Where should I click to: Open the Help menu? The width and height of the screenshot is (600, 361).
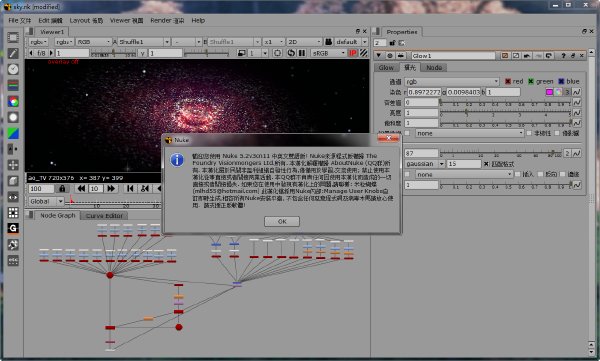point(198,20)
